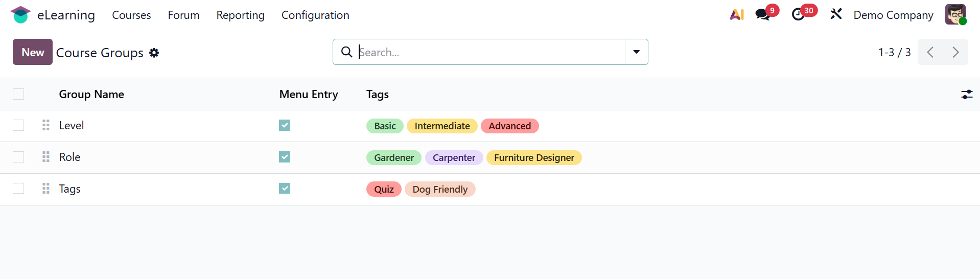Open the optional columns adjust icon
This screenshot has height=279, width=980.
tap(967, 95)
